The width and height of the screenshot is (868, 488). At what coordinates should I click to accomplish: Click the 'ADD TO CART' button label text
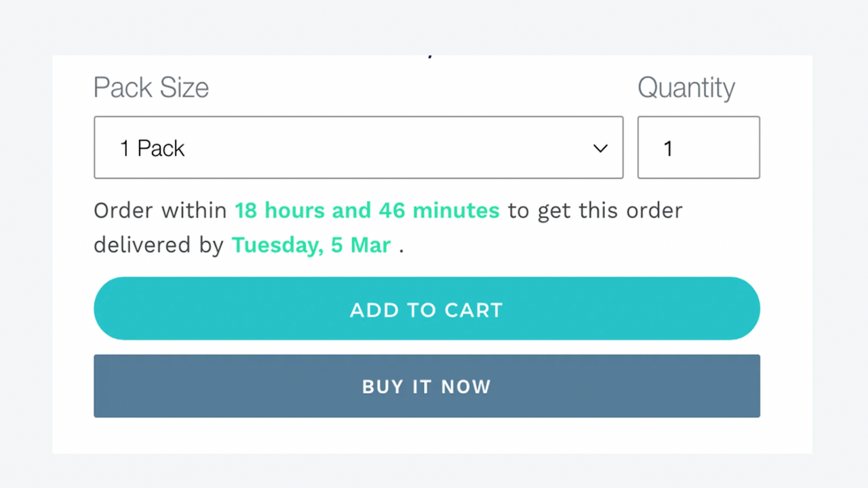point(427,310)
